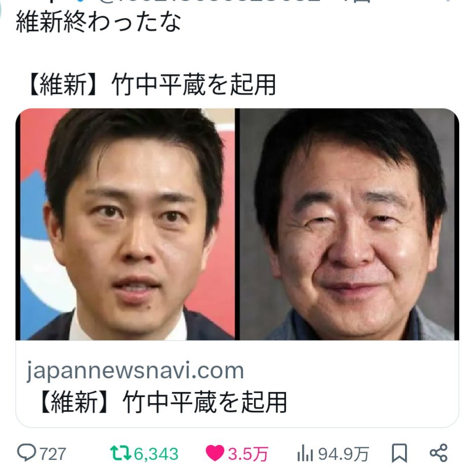Click the 94.9万 views count
476x470 pixels.
pos(343,454)
